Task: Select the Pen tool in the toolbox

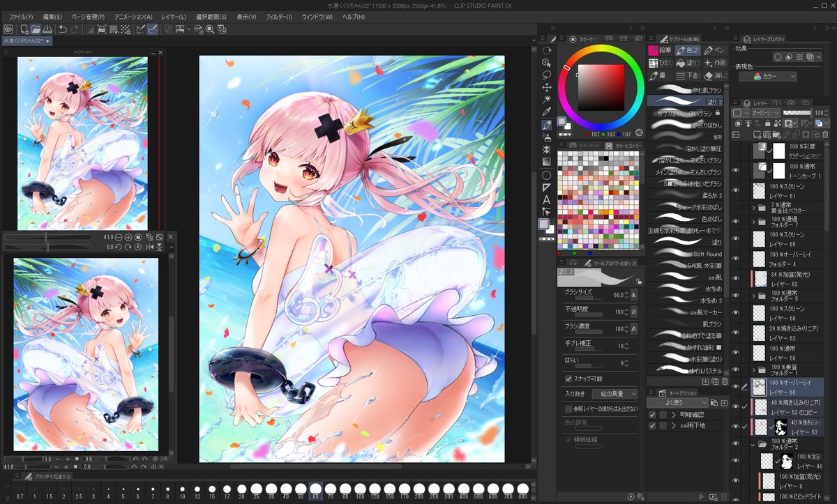Action: coord(547,125)
